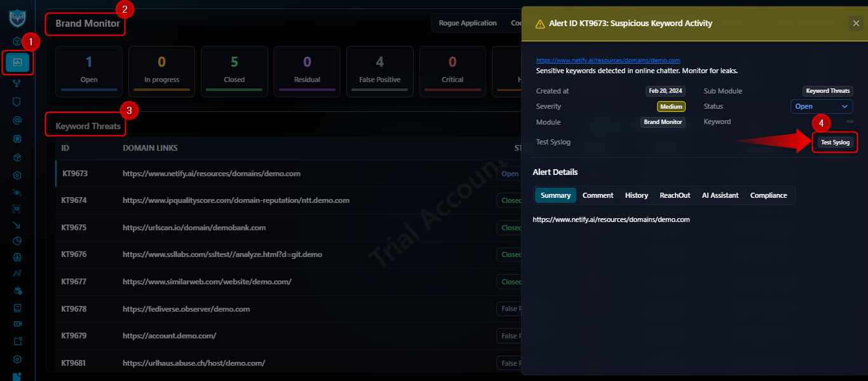868x381 pixels.
Task: Open the book icon in the sidebar
Action: pyautogui.click(x=17, y=308)
